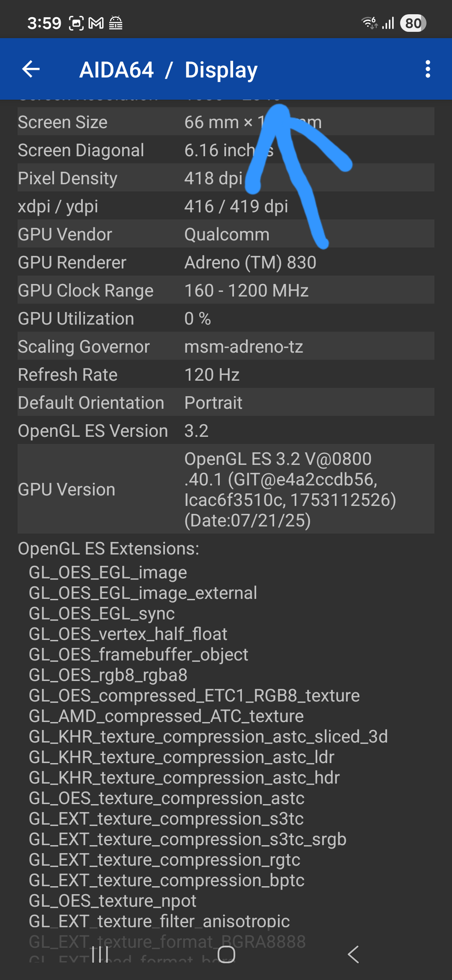Image resolution: width=452 pixels, height=980 pixels.
Task: Select the GPU Clock Range row
Action: 226,291
